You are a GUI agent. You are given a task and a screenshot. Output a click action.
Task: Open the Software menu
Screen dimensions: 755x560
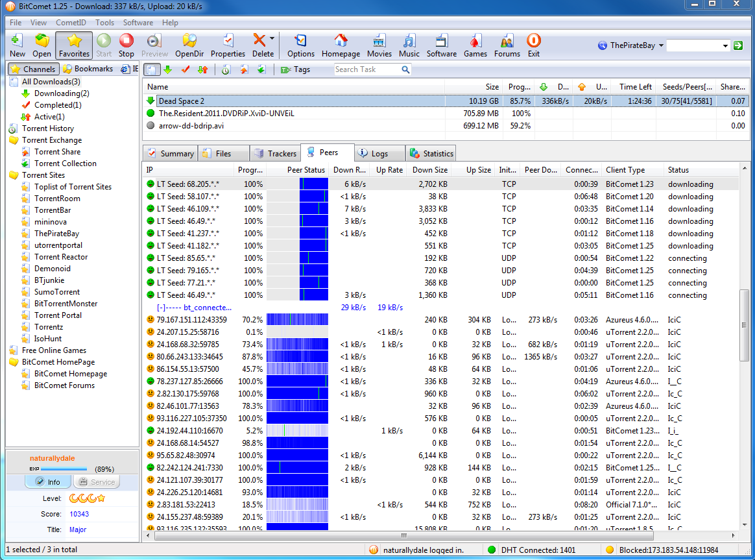(x=138, y=23)
